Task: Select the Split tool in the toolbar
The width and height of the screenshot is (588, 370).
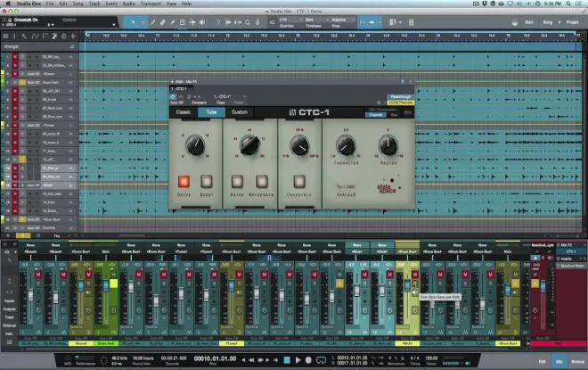Action: [x=152, y=22]
